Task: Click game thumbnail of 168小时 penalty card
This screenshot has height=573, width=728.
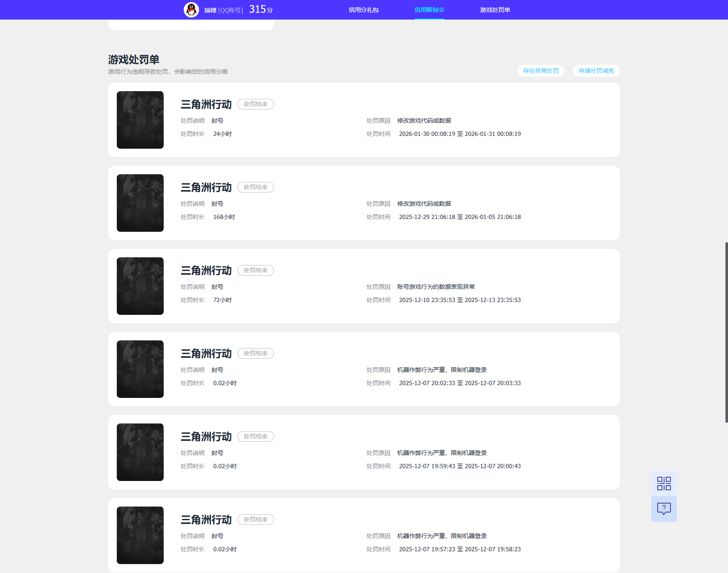Action: click(x=140, y=203)
